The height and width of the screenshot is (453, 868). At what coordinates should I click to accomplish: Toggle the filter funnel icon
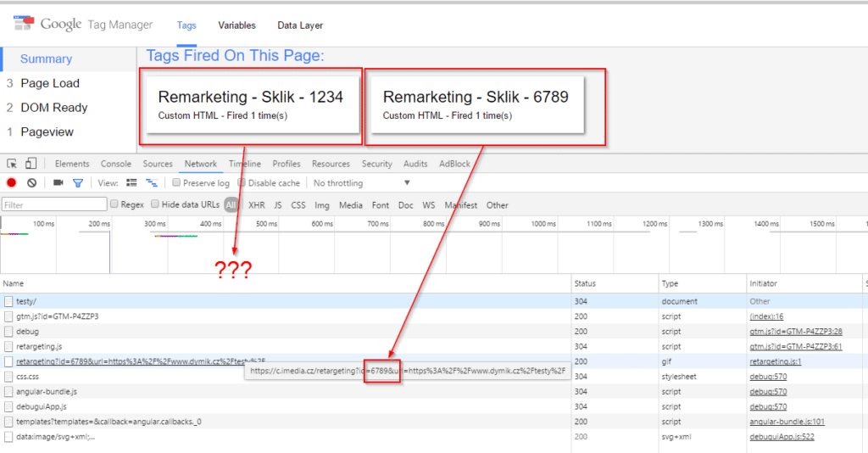78,182
